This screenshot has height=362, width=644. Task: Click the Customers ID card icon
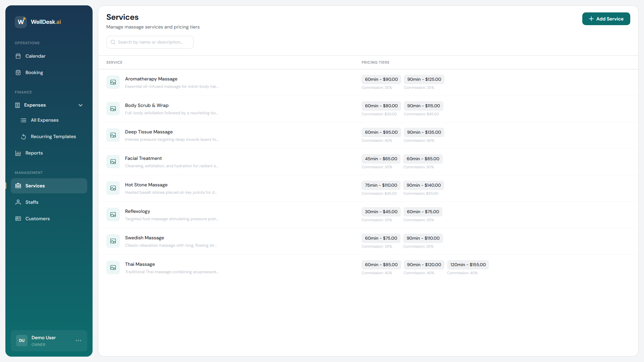click(x=18, y=219)
